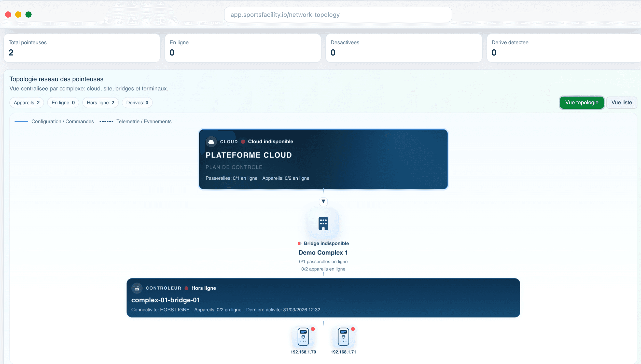Switch to Vue topologie view
641x364 pixels.
pos(581,103)
